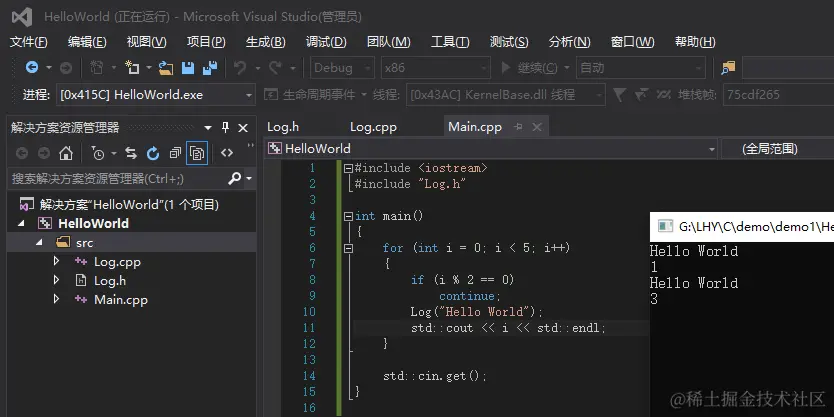Switch to the Log.h tab
The width and height of the screenshot is (834, 417).
[283, 127]
